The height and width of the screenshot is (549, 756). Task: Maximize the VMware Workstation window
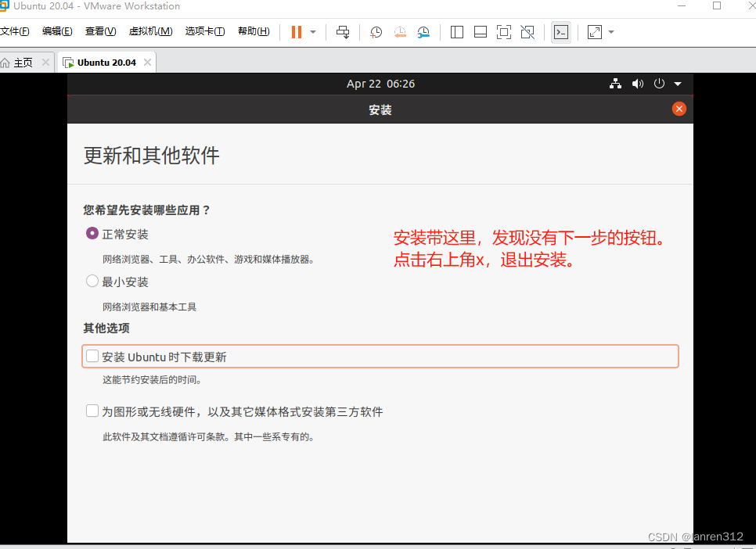pos(717,5)
